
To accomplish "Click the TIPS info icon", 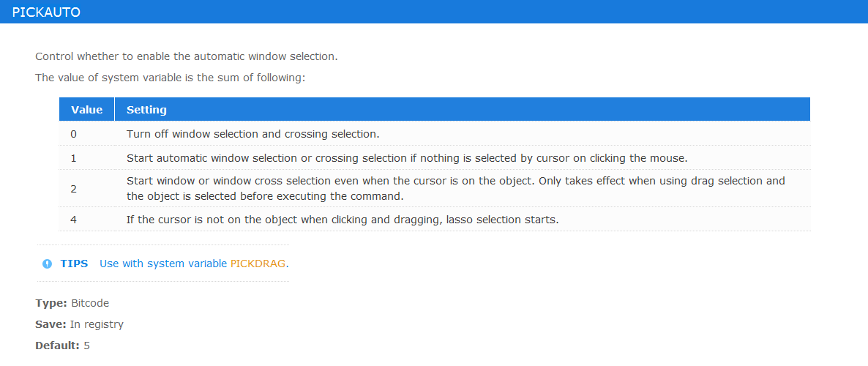I will coord(47,264).
